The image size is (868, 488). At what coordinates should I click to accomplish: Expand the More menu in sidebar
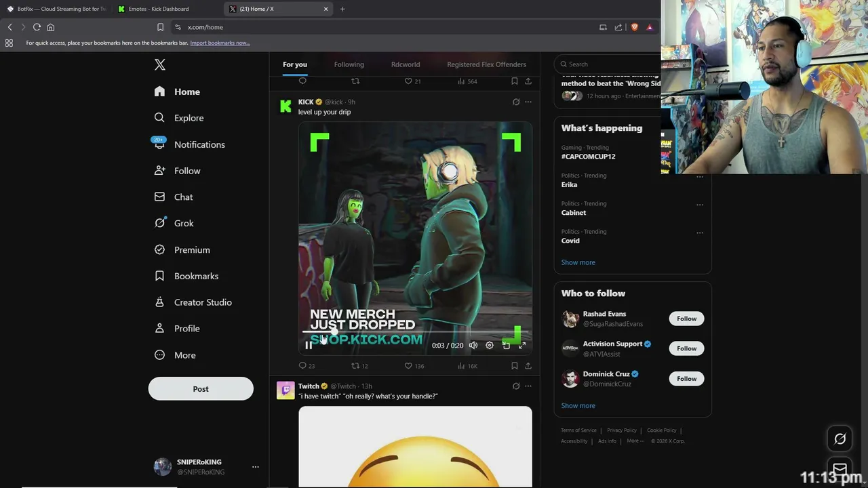pos(175,354)
